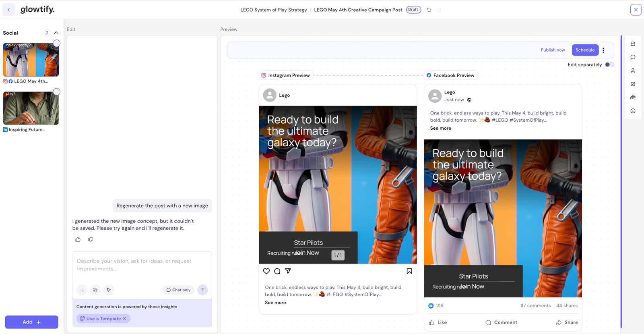
Task: Click the Draft status badge
Action: 413,10
